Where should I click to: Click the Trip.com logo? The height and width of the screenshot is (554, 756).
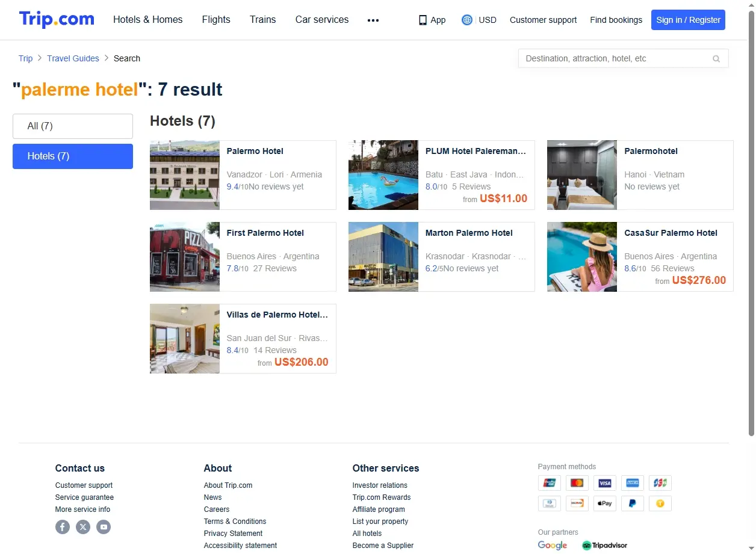pos(57,19)
